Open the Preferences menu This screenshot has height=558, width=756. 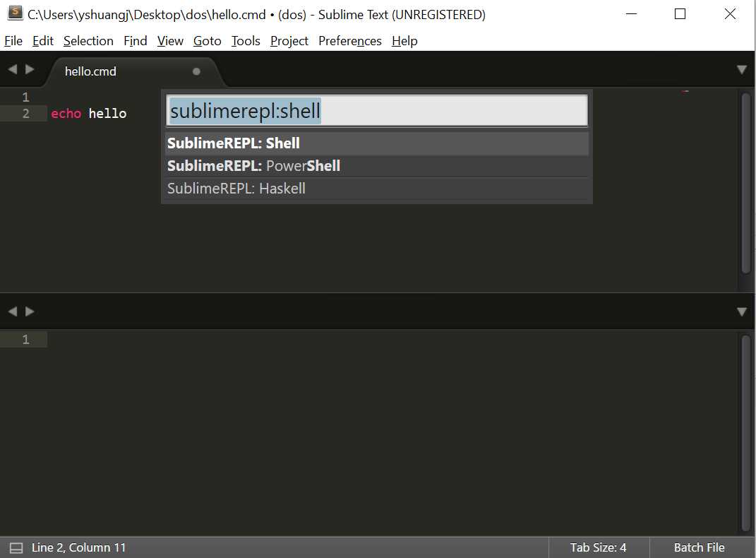(350, 41)
